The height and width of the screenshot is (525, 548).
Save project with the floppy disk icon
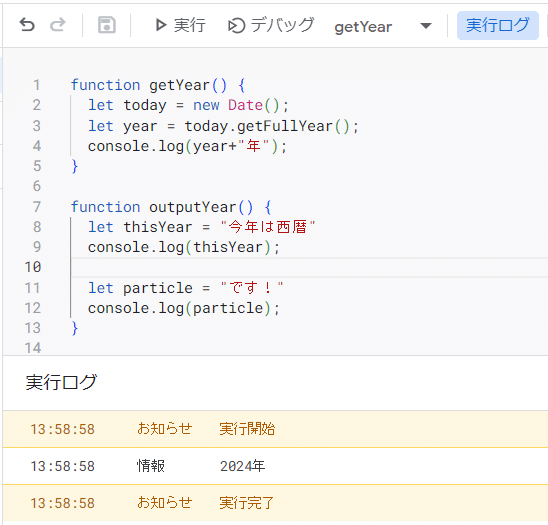pyautogui.click(x=107, y=25)
